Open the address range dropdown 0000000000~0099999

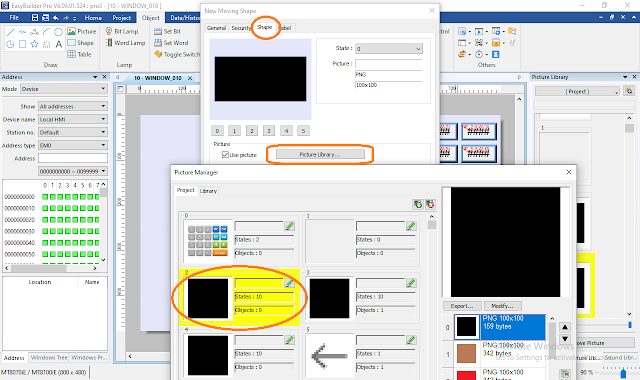click(73, 171)
